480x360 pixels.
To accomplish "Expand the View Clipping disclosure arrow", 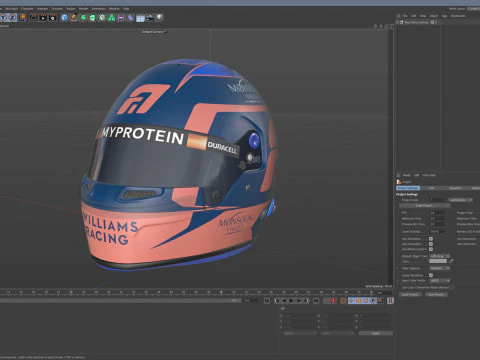I will [x=397, y=268].
